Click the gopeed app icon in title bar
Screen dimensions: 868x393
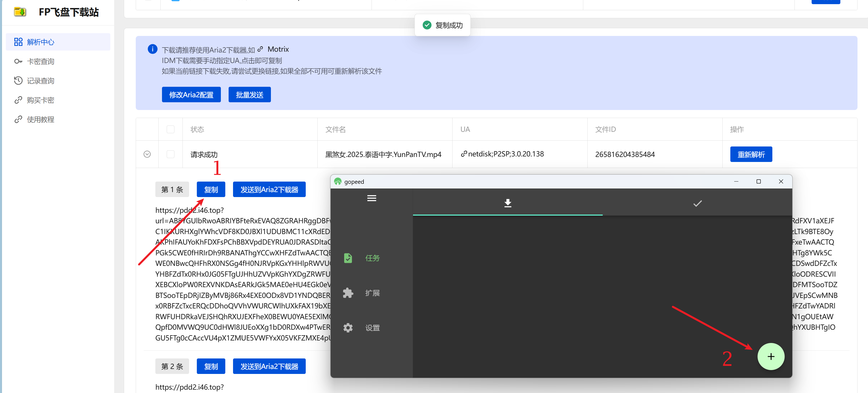coord(338,182)
